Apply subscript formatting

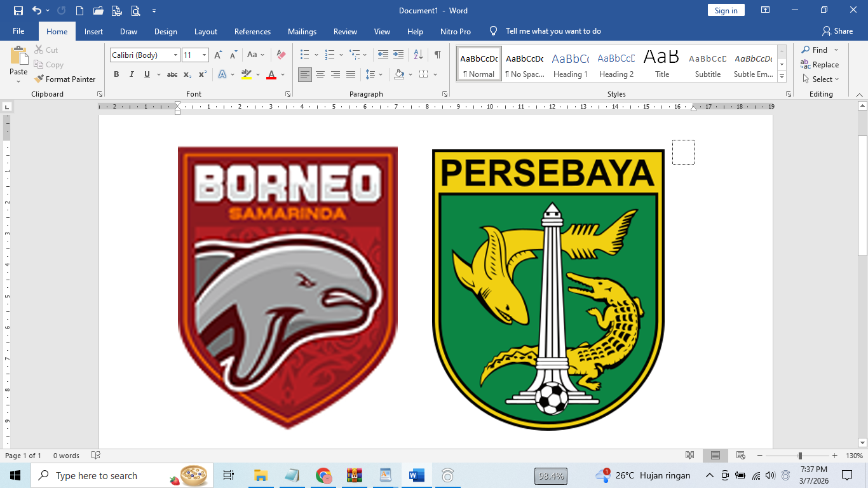pyautogui.click(x=187, y=74)
